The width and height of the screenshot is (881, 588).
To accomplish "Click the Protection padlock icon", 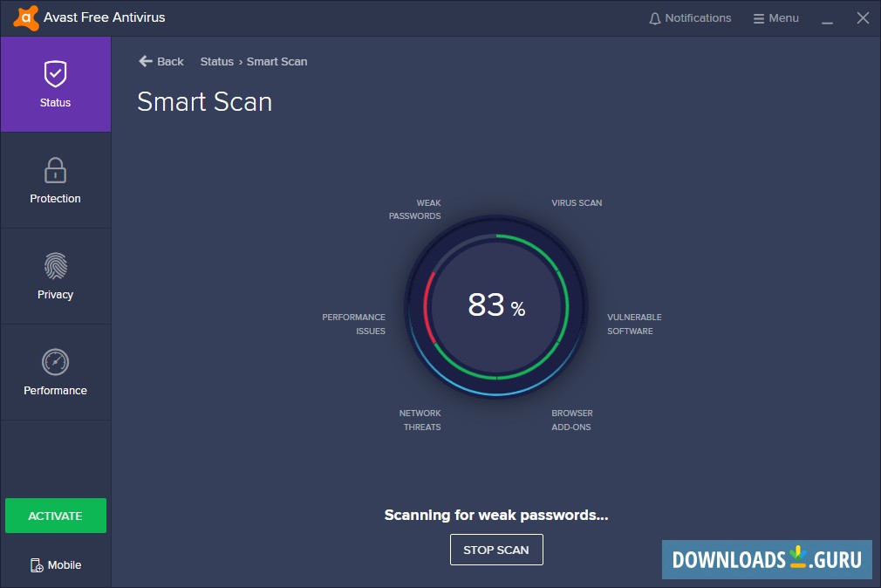I will pyautogui.click(x=55, y=170).
